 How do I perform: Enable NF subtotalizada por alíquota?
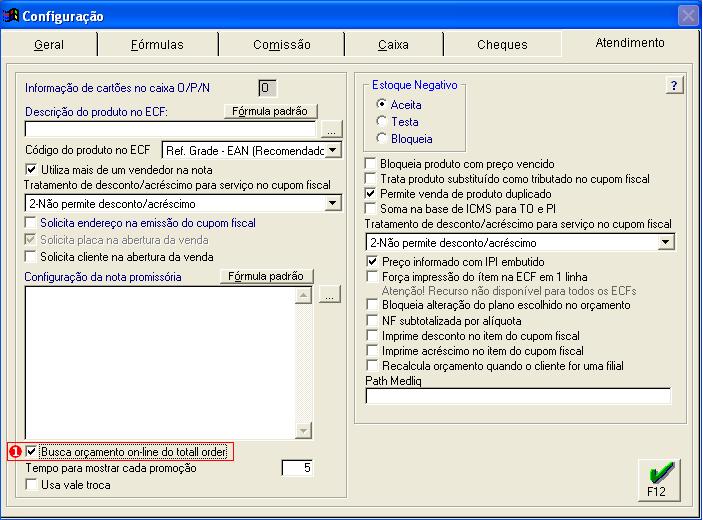tap(444, 321)
